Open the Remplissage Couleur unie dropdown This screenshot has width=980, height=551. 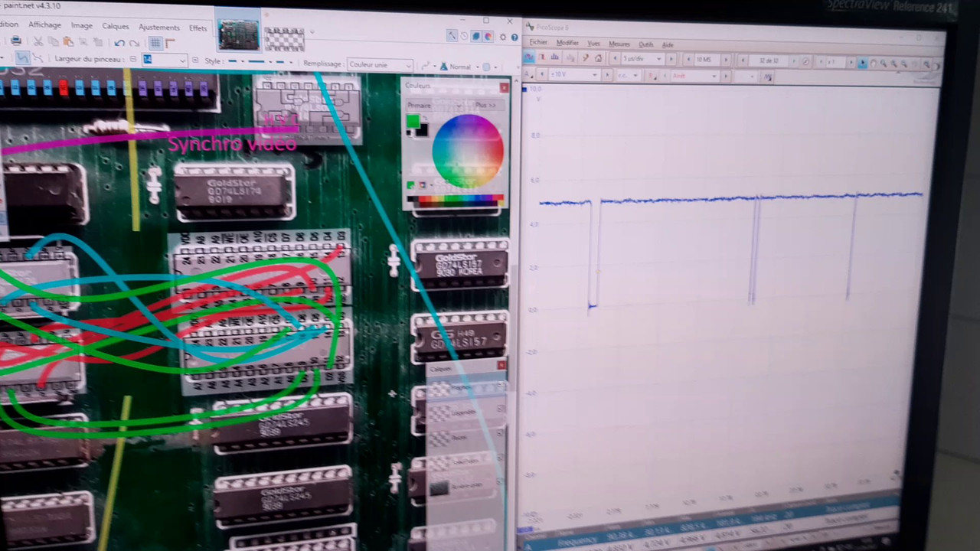click(x=381, y=65)
